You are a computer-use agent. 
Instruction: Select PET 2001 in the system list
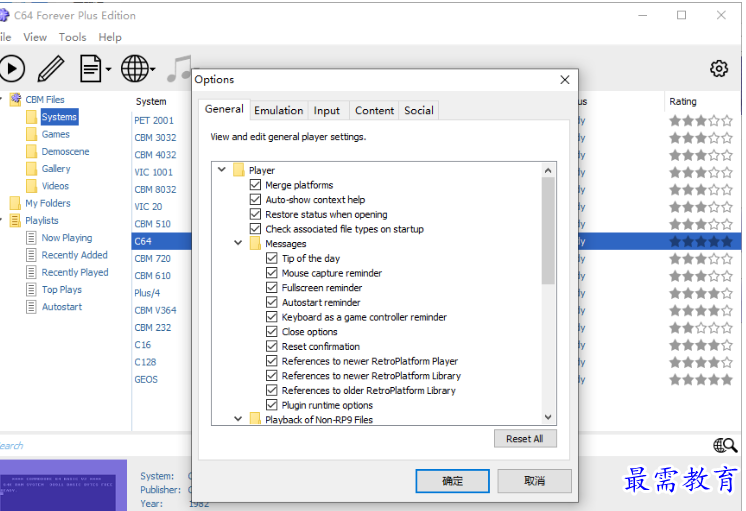coord(154,120)
